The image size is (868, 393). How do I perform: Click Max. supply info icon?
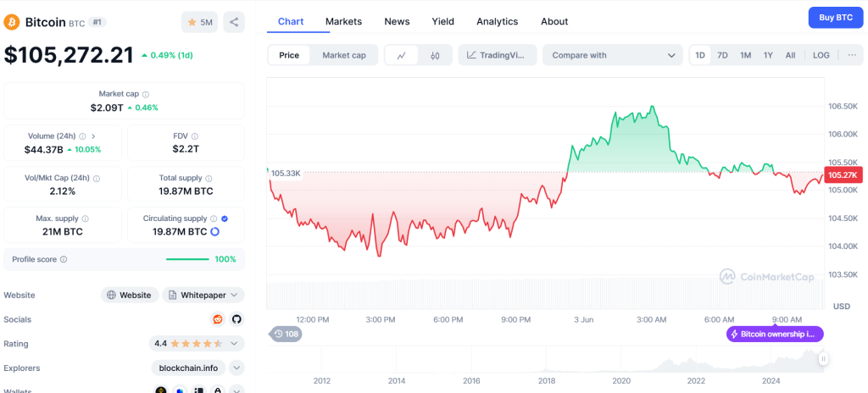(x=86, y=219)
